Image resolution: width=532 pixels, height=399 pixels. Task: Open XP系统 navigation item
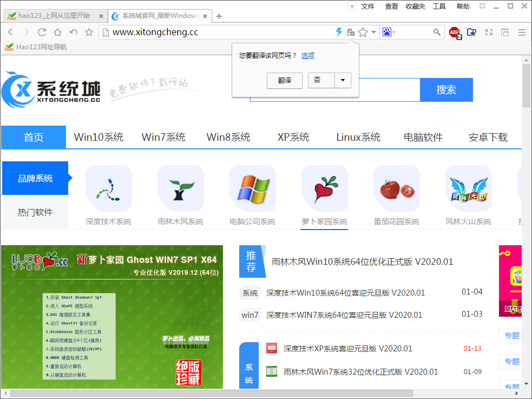pyautogui.click(x=293, y=137)
